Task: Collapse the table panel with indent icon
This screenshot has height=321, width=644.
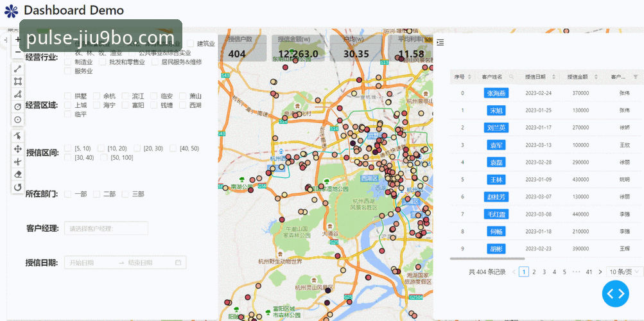Action: click(x=440, y=42)
